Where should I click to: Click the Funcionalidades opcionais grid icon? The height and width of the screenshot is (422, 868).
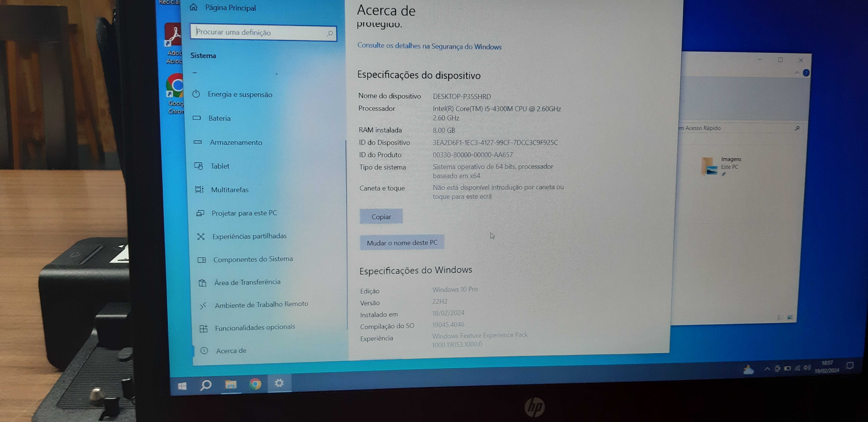(204, 328)
